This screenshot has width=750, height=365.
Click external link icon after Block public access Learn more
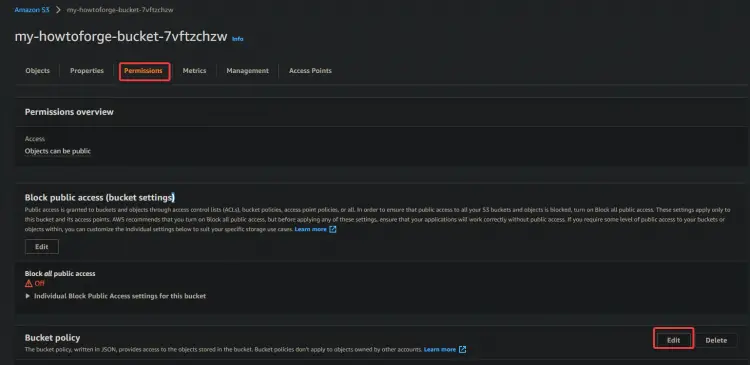click(333, 230)
